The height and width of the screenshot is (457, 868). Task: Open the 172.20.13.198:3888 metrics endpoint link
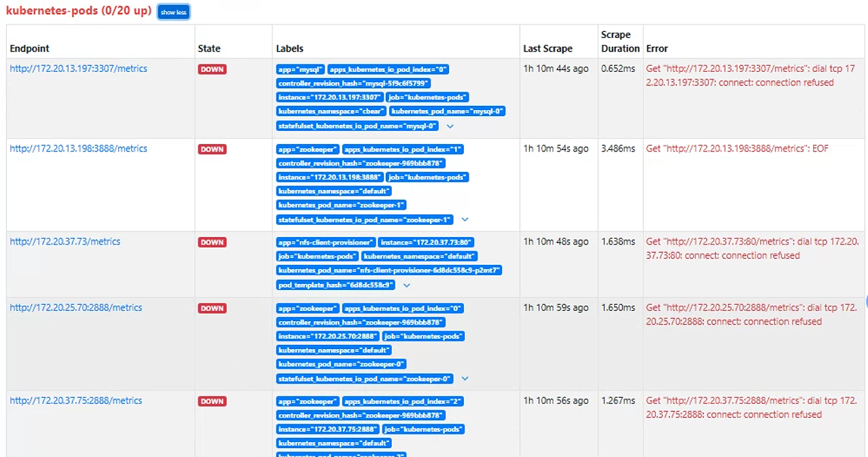coord(78,148)
